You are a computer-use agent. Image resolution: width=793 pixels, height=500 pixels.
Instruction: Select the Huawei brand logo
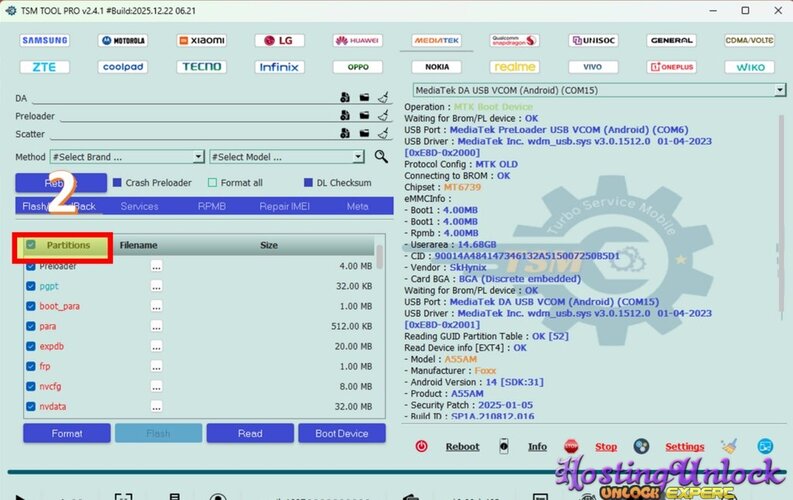click(358, 40)
